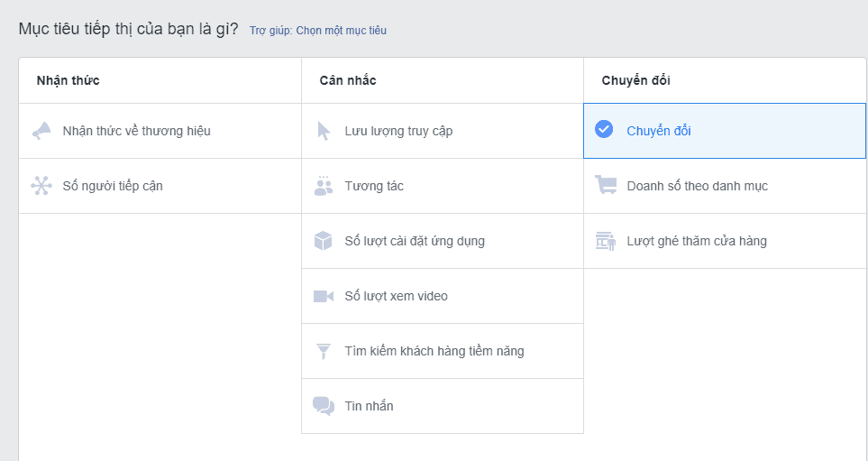Click the store visits icon

(x=606, y=241)
